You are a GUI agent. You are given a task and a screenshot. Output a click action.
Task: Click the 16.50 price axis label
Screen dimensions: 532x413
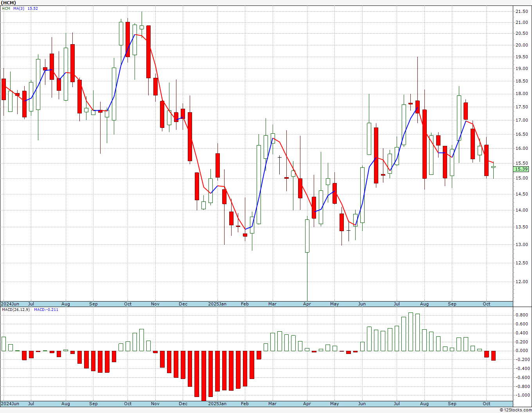(x=521, y=135)
